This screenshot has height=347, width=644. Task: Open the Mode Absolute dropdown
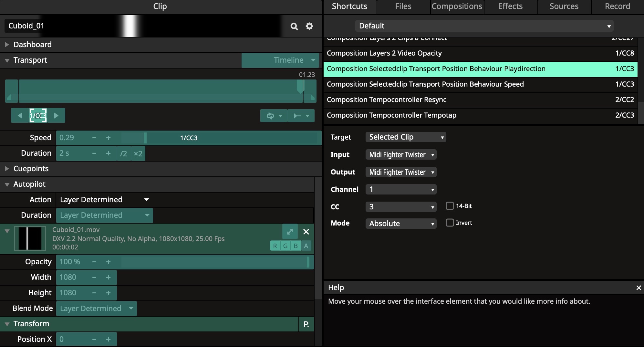pos(401,224)
